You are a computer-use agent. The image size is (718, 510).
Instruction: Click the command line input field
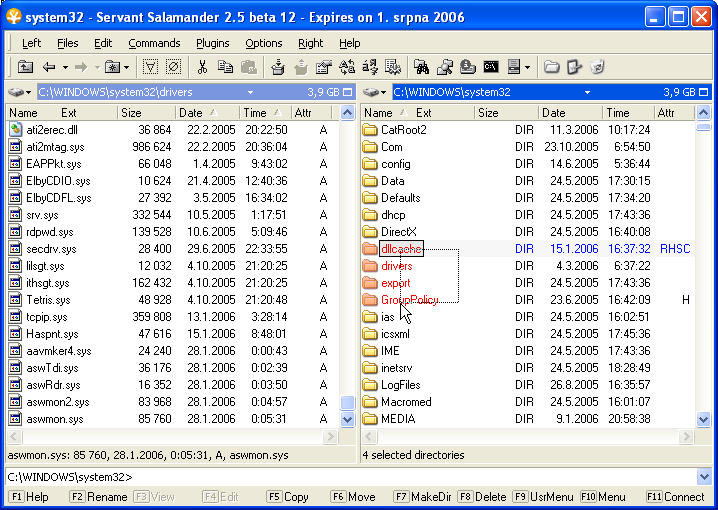coord(350,477)
